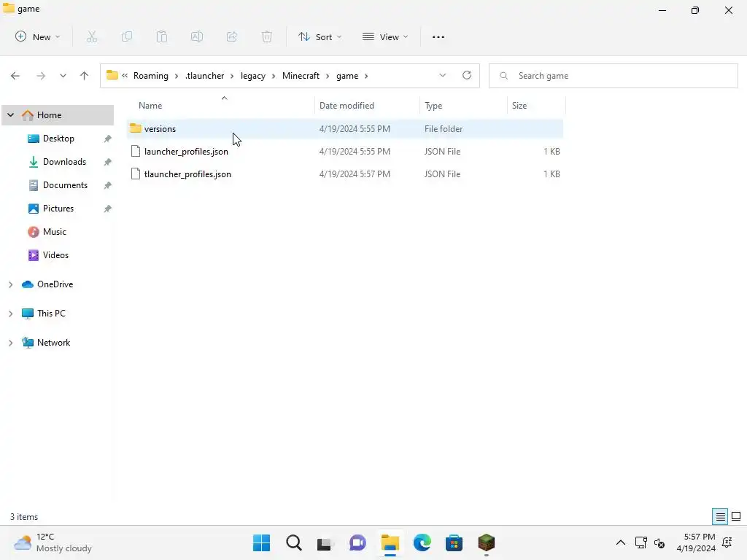This screenshot has height=560, width=747.
Task: Click the Delete trash can icon
Action: pos(267,36)
